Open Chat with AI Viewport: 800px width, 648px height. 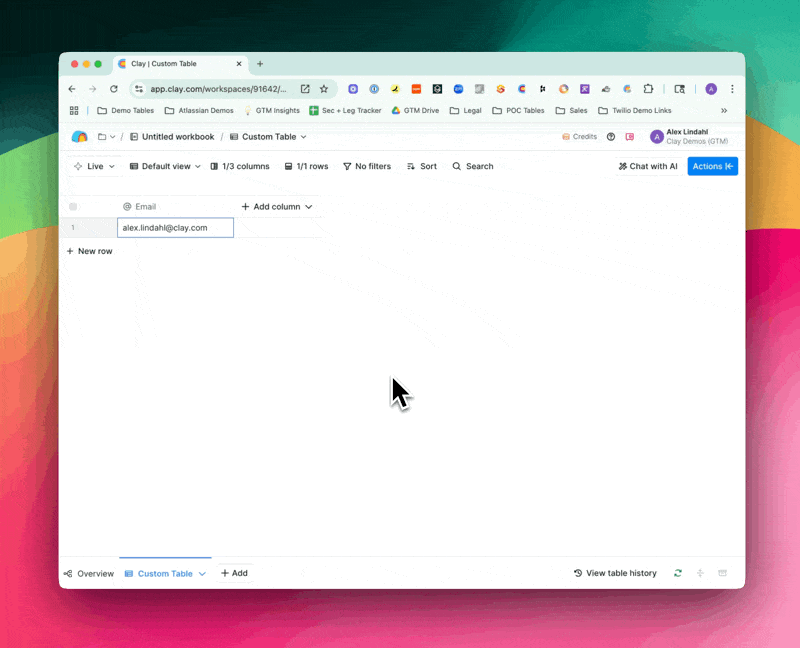point(648,166)
